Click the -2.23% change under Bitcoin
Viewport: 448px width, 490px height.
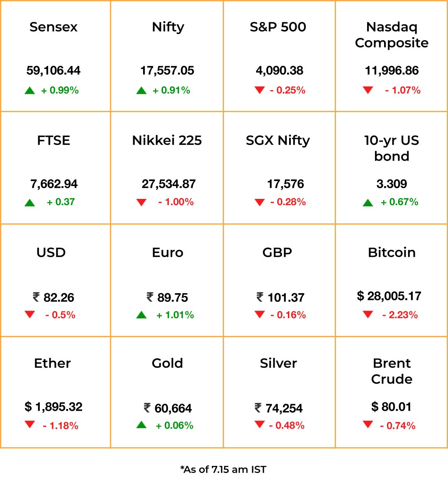click(400, 315)
